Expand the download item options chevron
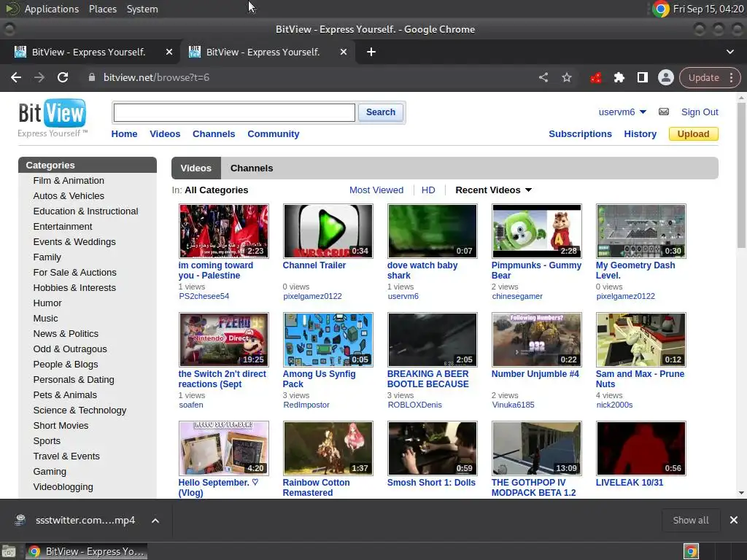Screen dimensions: 747x560 pyautogui.click(x=155, y=521)
